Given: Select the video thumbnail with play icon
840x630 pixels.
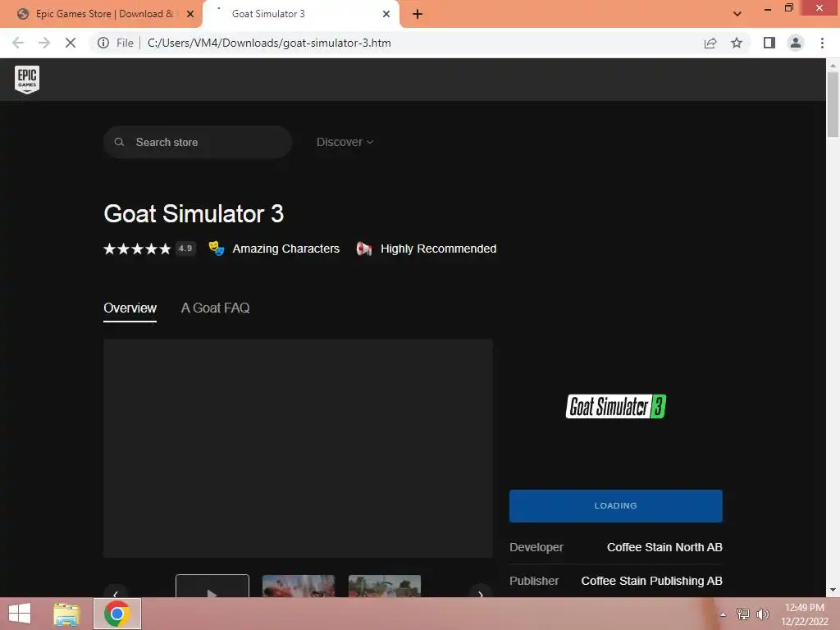Looking at the screenshot, I should click(x=212, y=586).
